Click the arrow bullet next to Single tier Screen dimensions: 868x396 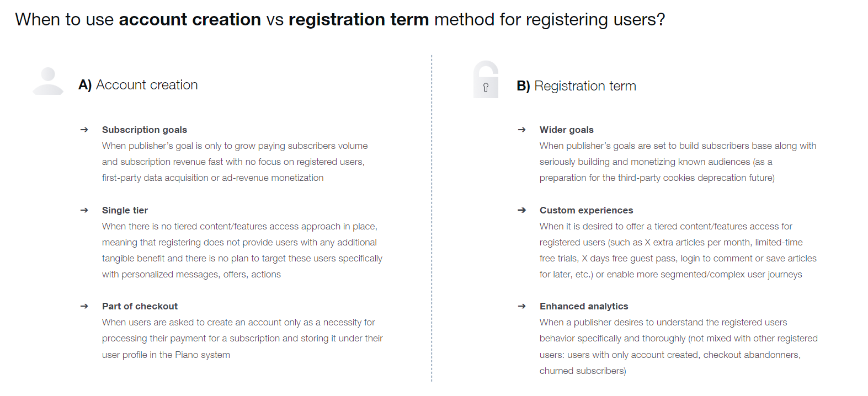pos(84,210)
